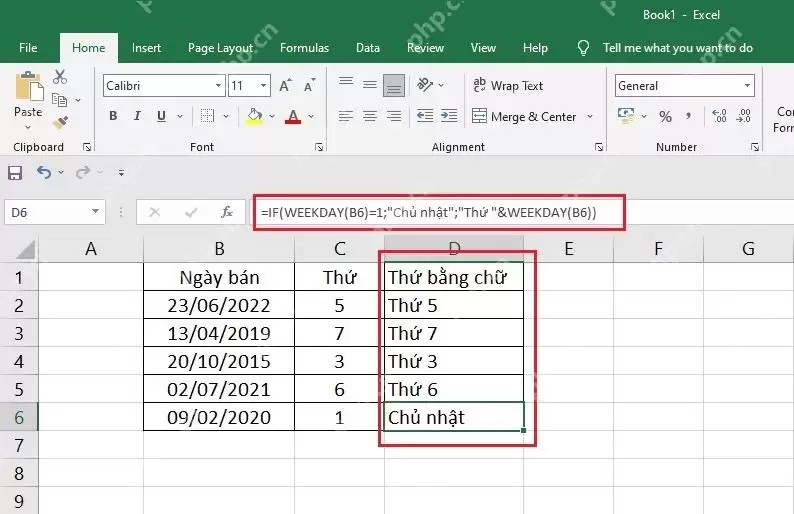Apply yellow fill color bucket
The width and height of the screenshot is (794, 514).
coord(255,116)
